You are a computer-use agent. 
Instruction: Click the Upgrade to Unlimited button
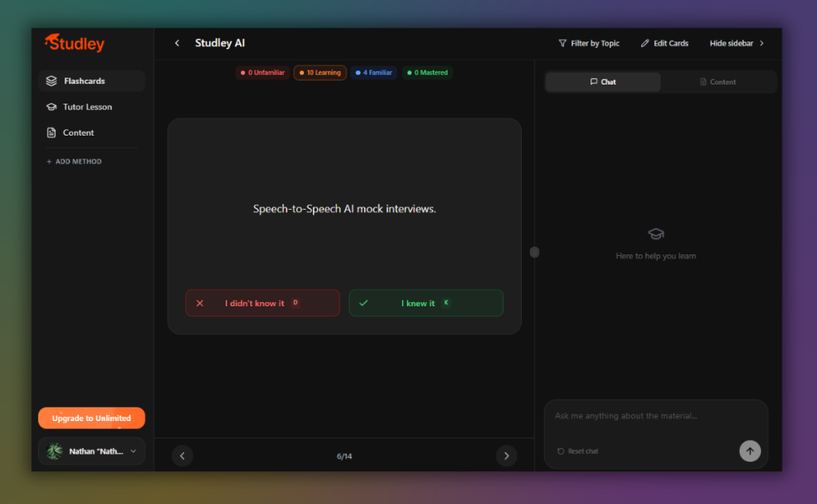[91, 417]
